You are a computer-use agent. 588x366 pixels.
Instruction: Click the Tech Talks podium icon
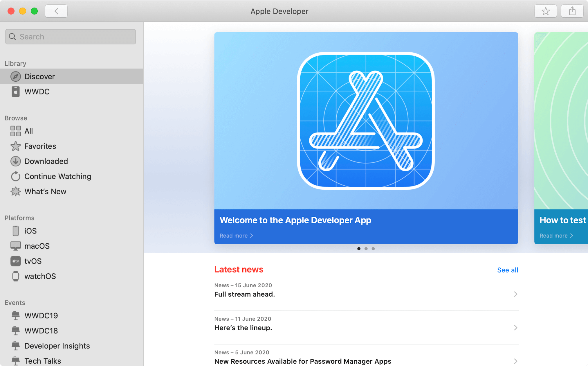(16, 361)
